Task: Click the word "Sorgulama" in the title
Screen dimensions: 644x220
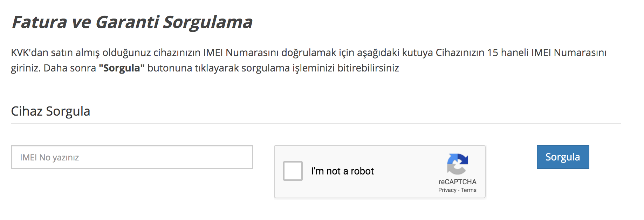Action: pos(208,22)
